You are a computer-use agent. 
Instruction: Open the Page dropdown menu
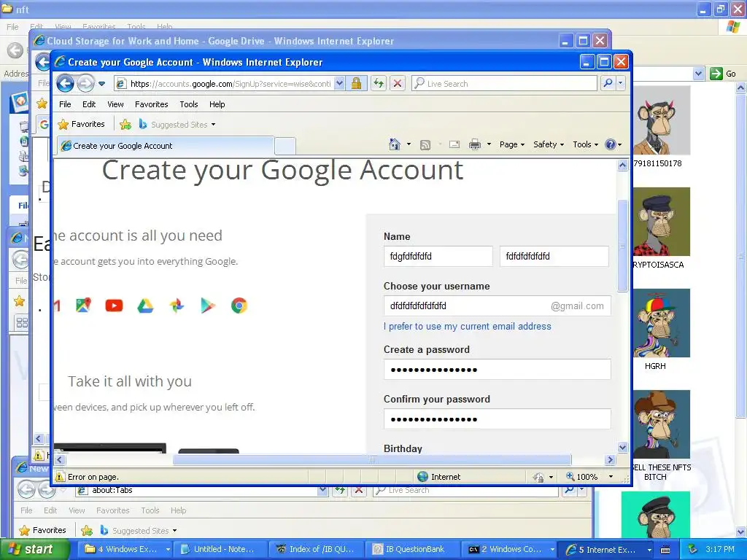(511, 144)
